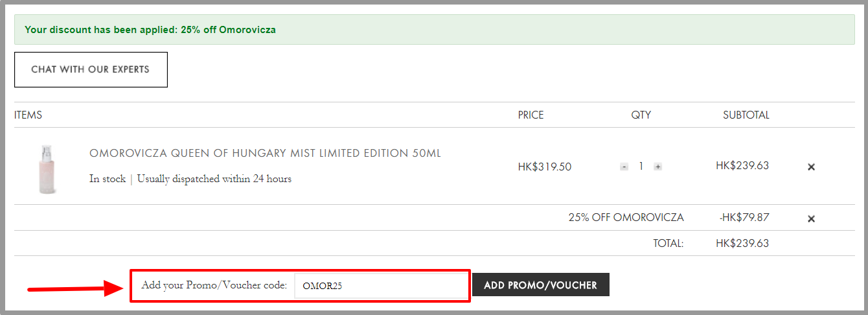Open Omorovicza Queen of Hungary Mist product link
Viewport: 868px width, 315px height.
(265, 154)
